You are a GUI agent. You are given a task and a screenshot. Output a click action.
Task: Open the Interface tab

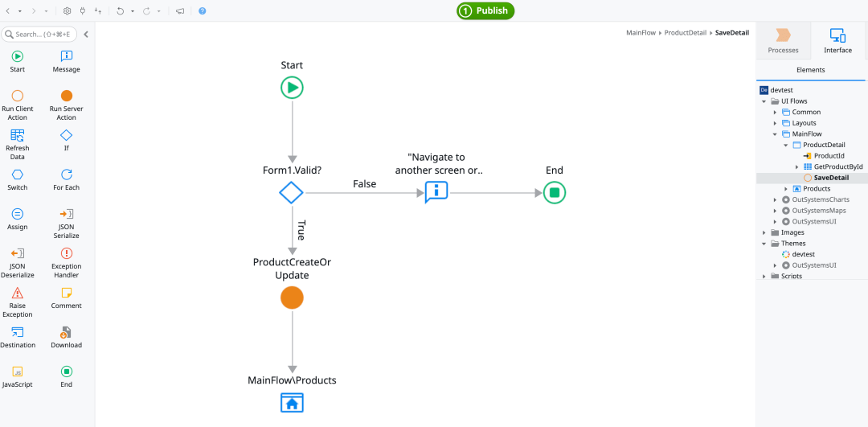tap(837, 41)
